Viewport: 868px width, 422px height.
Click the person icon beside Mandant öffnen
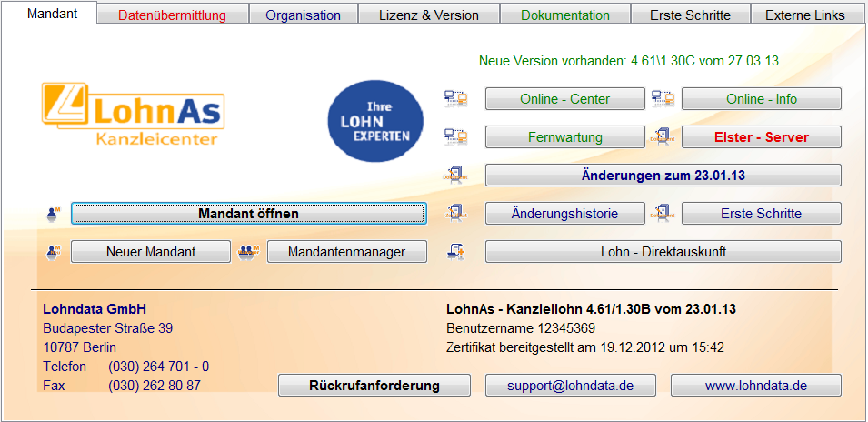click(53, 214)
